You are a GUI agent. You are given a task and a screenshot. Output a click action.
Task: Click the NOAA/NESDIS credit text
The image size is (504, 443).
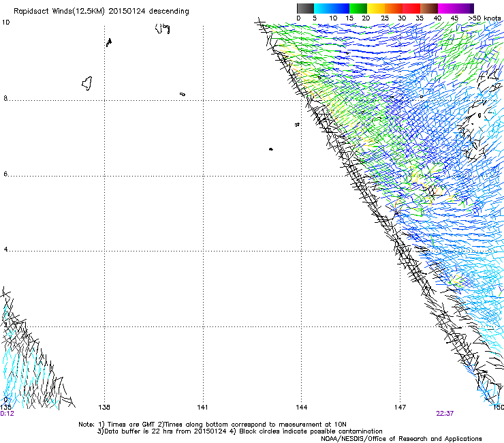(x=401, y=439)
